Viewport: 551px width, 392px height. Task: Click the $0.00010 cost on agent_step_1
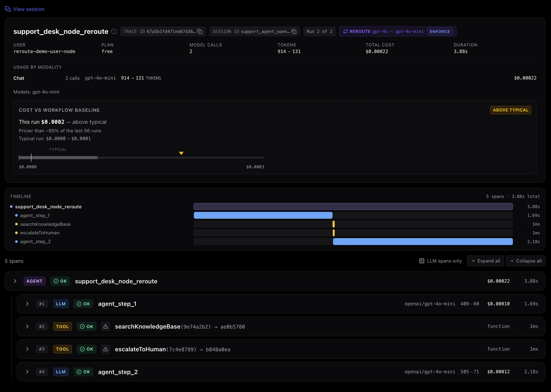pos(498,304)
